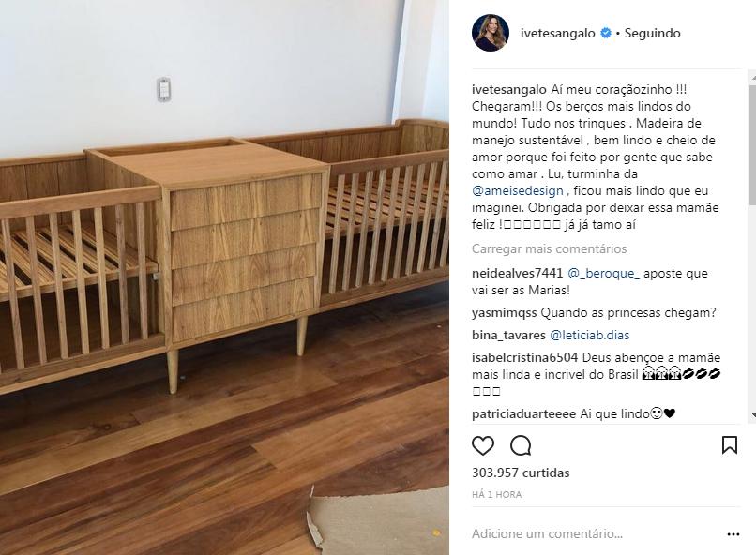
Task: View neidealves7441's profile
Action: [x=518, y=274]
